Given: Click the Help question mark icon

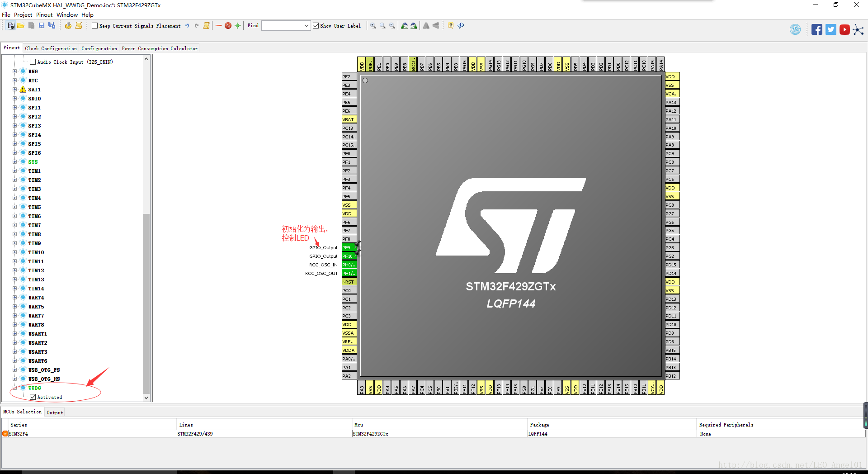Looking at the screenshot, I should click(x=451, y=26).
